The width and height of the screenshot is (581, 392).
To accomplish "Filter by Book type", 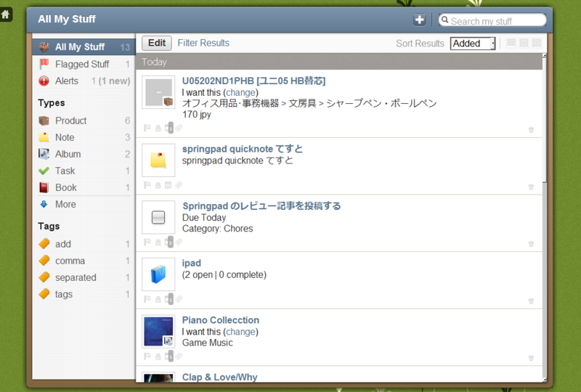I will (84, 187).
